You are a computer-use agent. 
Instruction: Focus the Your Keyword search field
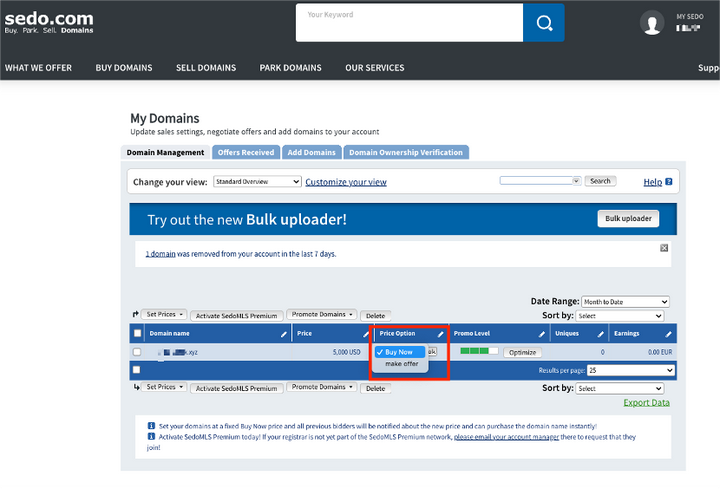[409, 23]
